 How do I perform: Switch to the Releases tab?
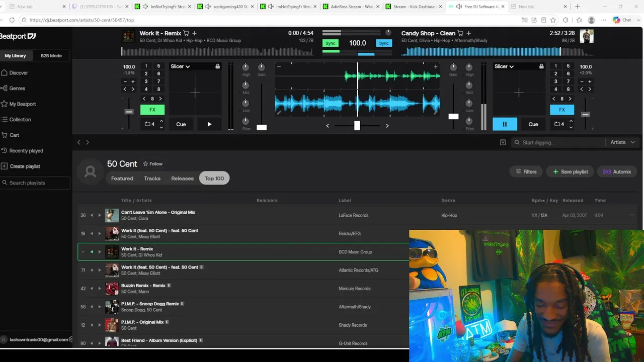(x=182, y=178)
